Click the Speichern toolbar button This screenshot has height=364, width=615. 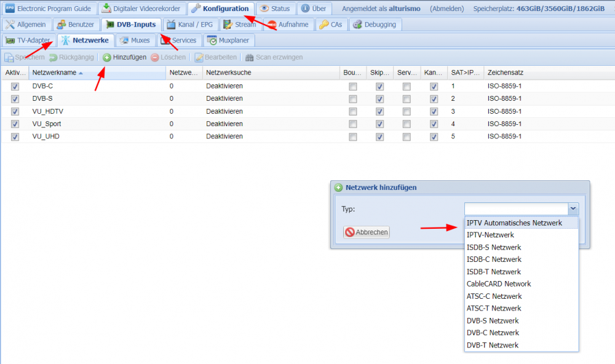[25, 58]
